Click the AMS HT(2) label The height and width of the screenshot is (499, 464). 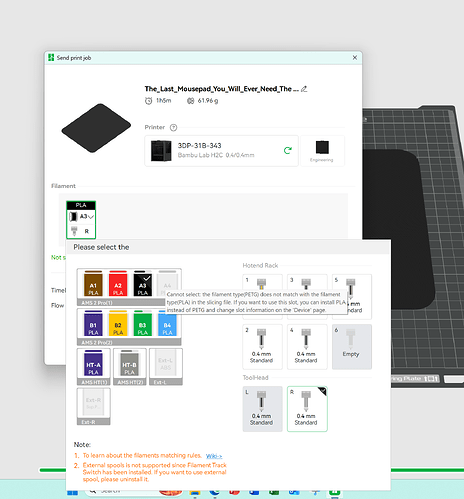(130, 382)
